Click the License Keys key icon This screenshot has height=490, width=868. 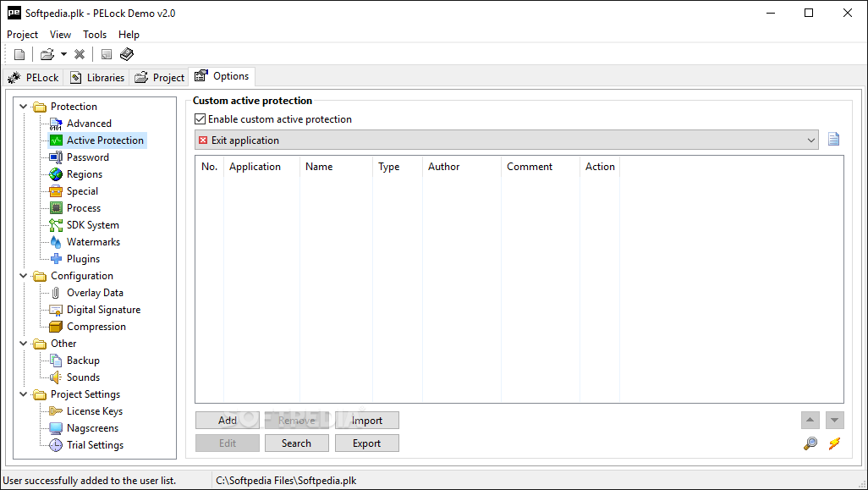coord(56,411)
